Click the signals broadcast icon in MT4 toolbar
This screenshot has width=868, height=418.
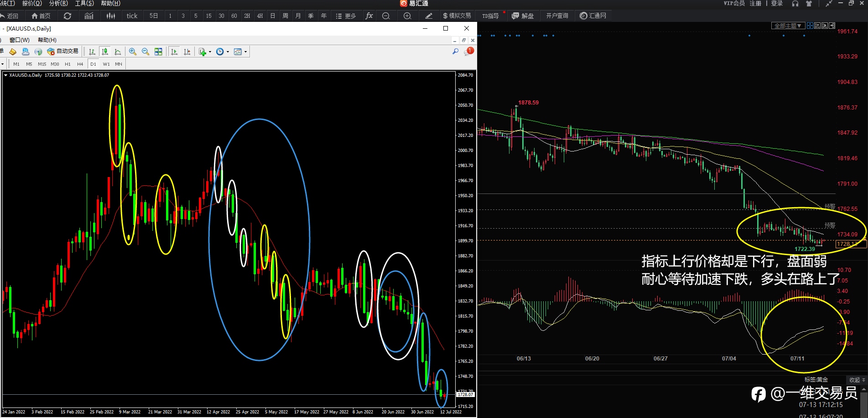pyautogui.click(x=38, y=52)
